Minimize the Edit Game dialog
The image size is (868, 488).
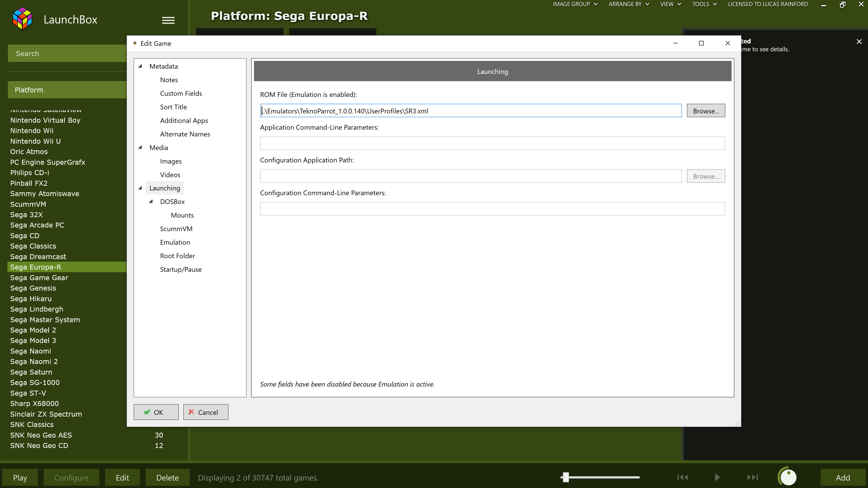click(675, 43)
